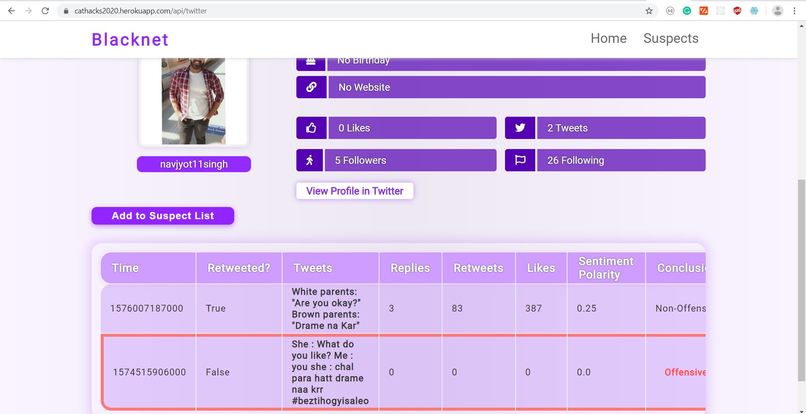Reload the page with refresh icon
Image resolution: width=806 pixels, height=414 pixels.
pyautogui.click(x=45, y=10)
